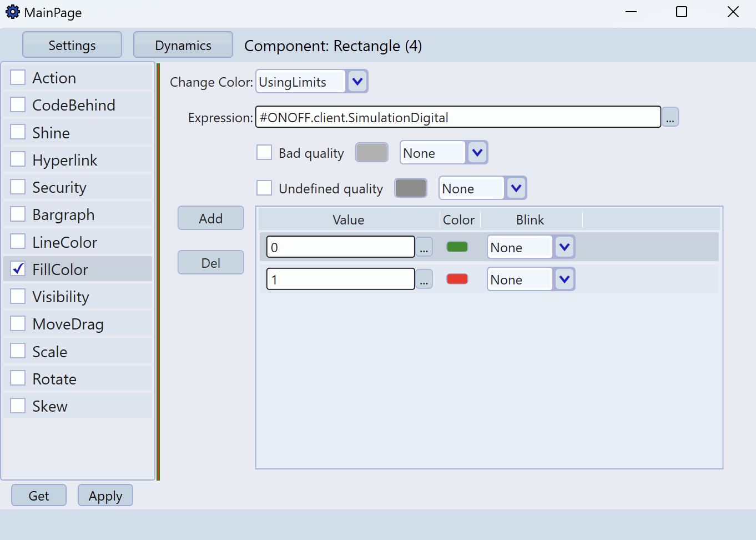Click the Color column header
The width and height of the screenshot is (756, 540).
click(x=459, y=220)
